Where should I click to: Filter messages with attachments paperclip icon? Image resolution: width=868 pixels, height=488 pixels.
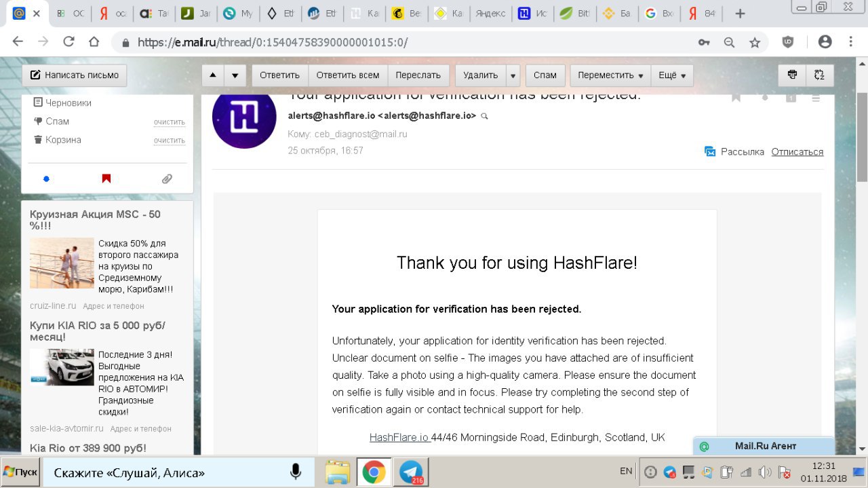(167, 179)
